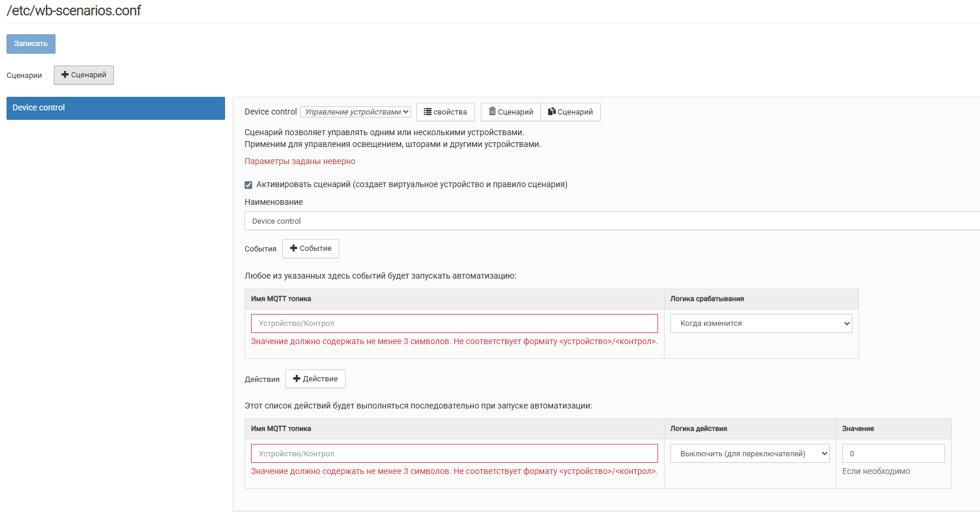Screen dimensions: 980x523
Task: Click the event MQTT topic input field
Action: tap(454, 323)
